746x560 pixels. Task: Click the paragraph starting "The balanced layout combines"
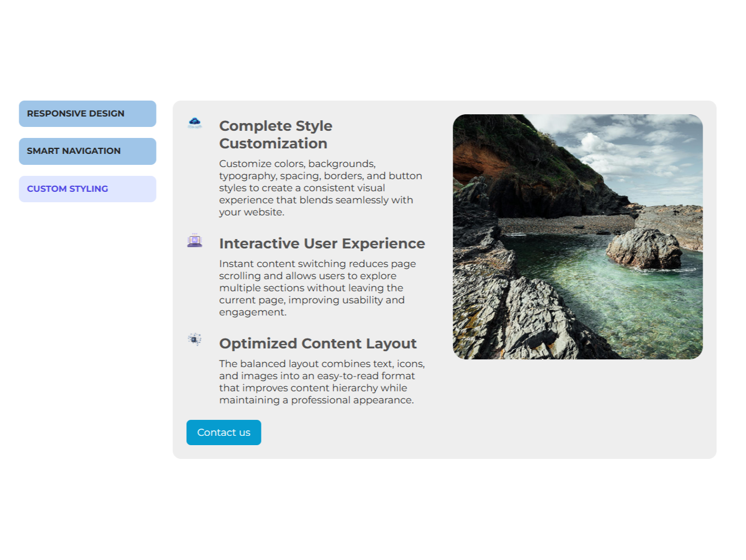[322, 382]
